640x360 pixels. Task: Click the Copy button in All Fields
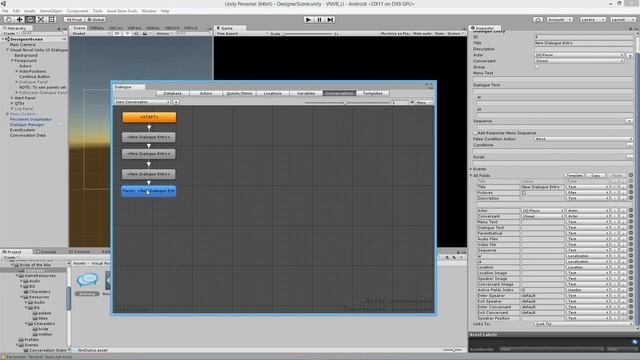coord(596,176)
